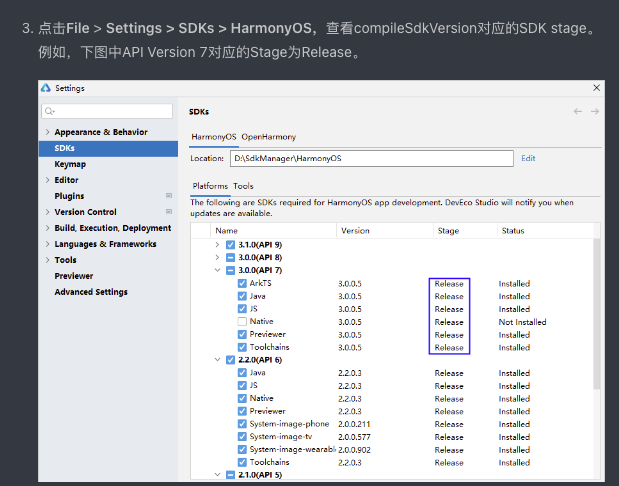The width and height of the screenshot is (619, 486).
Task: Collapse the 3.0.0(API 7) row
Action: (217, 270)
